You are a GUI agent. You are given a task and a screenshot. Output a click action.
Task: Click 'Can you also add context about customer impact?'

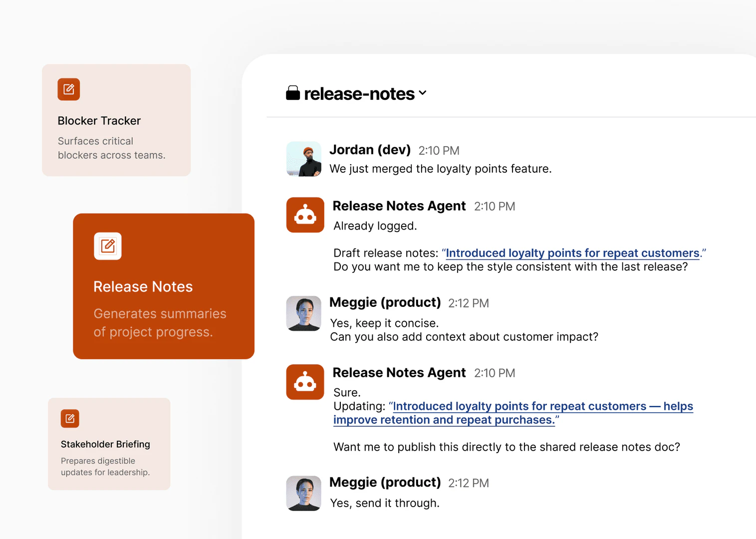click(x=464, y=337)
